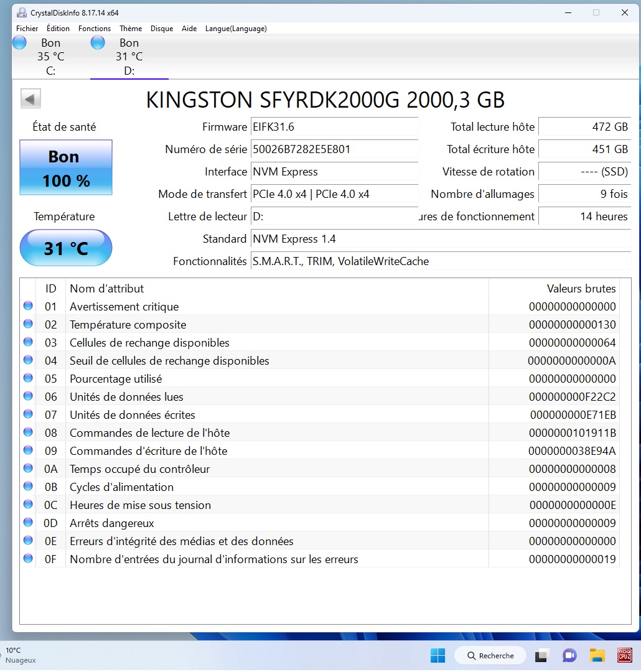Click status dot for Cycles d'alimentation
The width and height of the screenshot is (641, 672).
28,487
